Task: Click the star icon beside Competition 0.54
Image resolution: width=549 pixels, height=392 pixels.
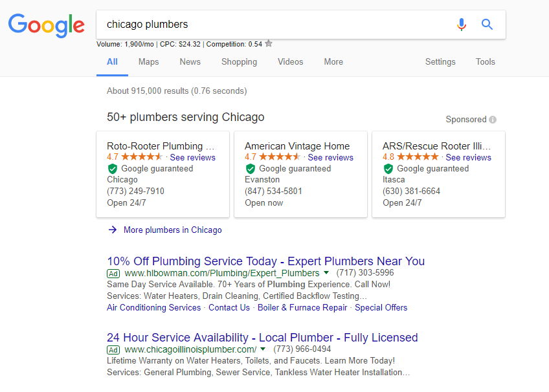Action: pos(269,44)
